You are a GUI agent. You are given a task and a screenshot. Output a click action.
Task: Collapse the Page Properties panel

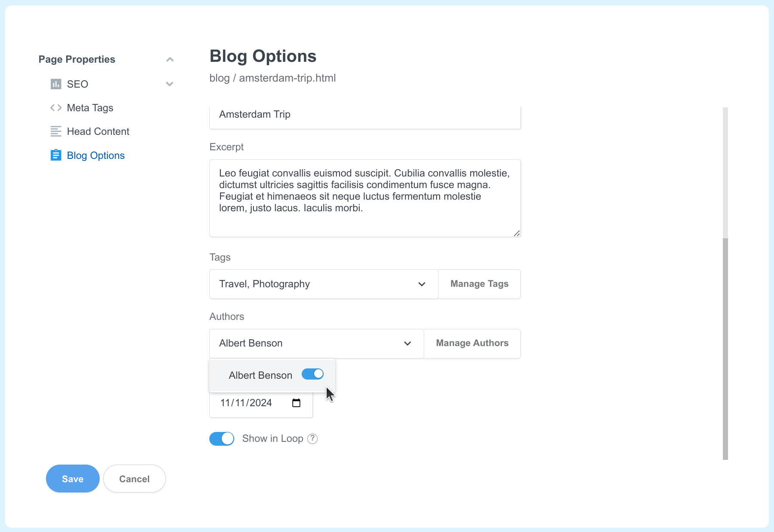[x=170, y=59]
